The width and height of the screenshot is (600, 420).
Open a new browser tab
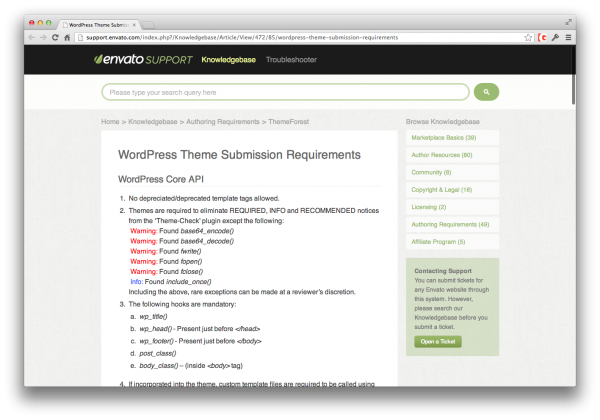(x=148, y=25)
